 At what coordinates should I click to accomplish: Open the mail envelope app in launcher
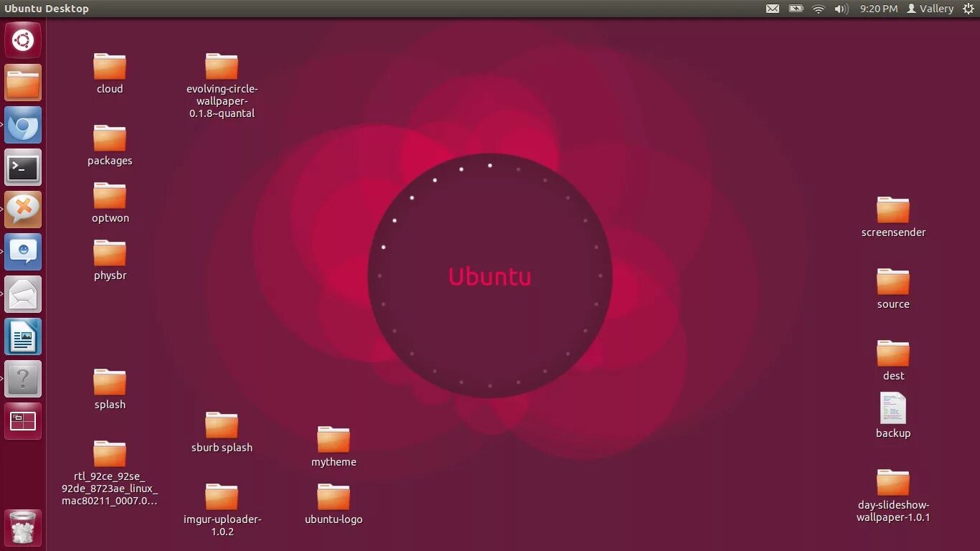(23, 294)
